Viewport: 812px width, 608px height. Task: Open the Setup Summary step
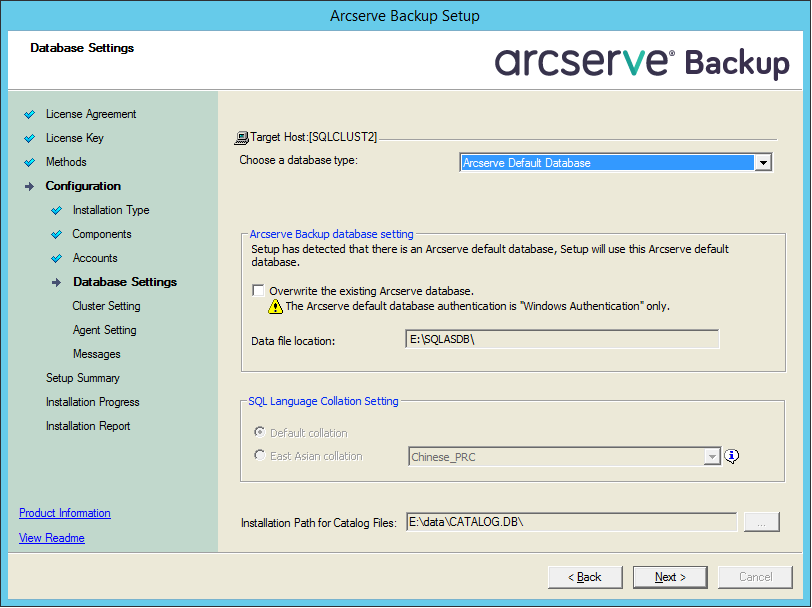pos(82,378)
